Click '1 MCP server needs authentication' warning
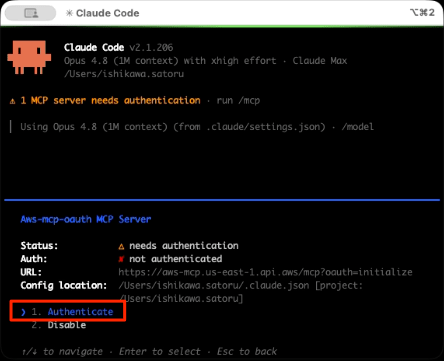Viewport: 444px width, 361px height. pyautogui.click(x=110, y=100)
